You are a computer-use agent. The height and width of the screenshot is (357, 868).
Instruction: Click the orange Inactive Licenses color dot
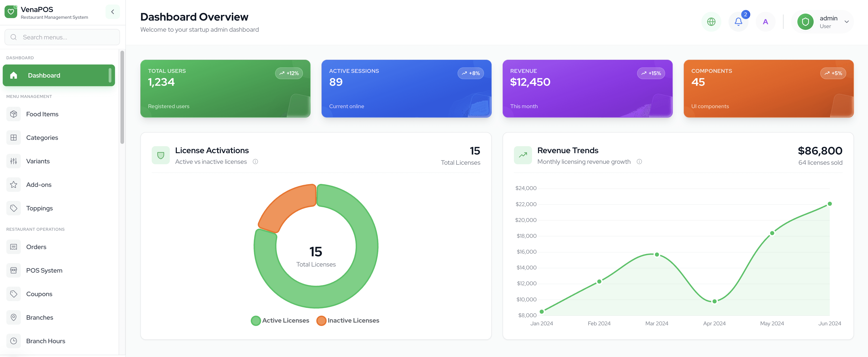(x=321, y=320)
